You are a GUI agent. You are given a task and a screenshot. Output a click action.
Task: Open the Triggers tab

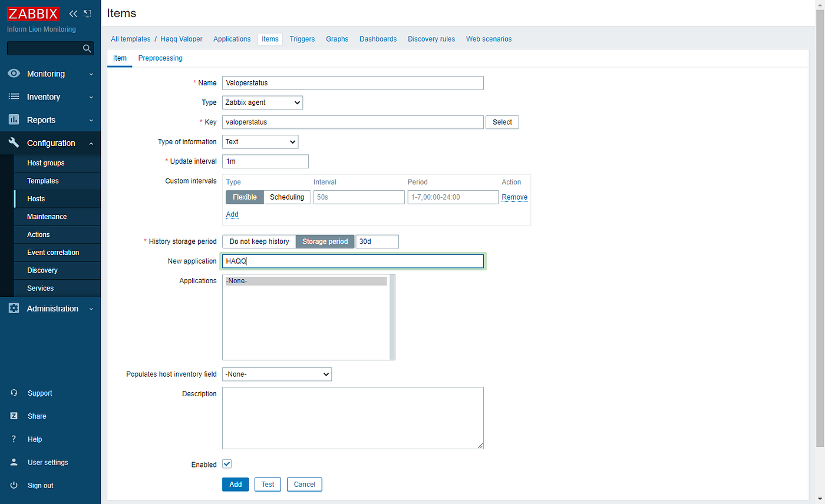302,39
